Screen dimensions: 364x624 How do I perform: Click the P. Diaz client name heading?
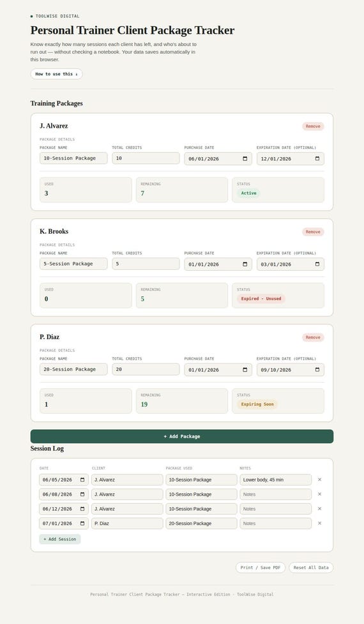click(49, 337)
